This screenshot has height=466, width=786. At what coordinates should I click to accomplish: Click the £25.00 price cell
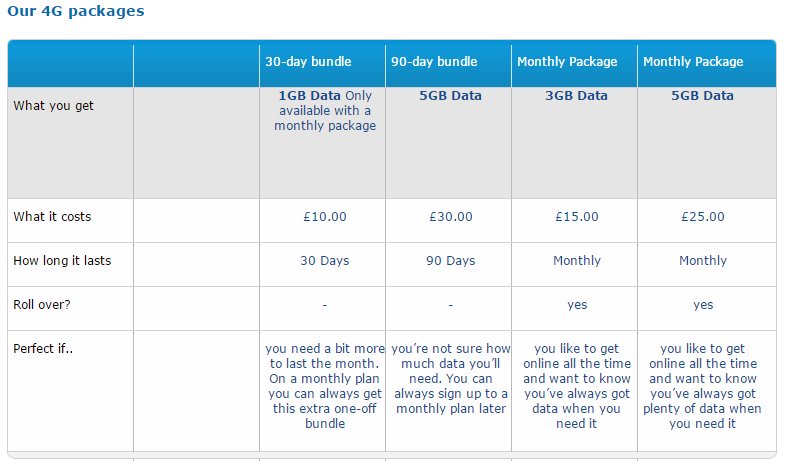[x=703, y=217]
